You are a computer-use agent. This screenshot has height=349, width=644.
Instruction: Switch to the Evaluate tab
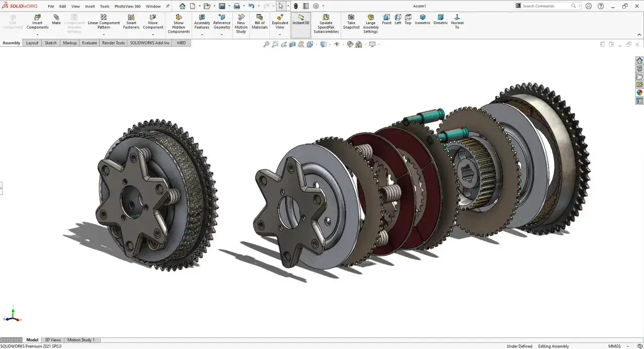click(x=90, y=43)
